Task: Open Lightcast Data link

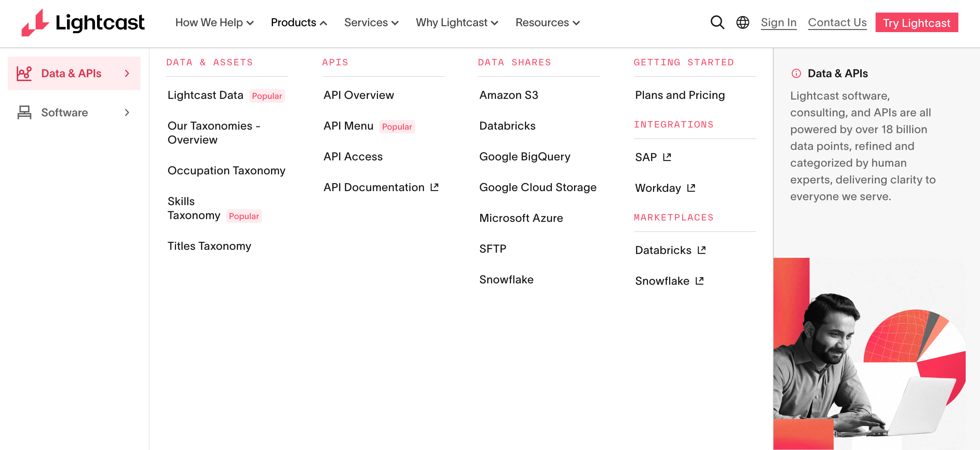Action: click(x=205, y=95)
